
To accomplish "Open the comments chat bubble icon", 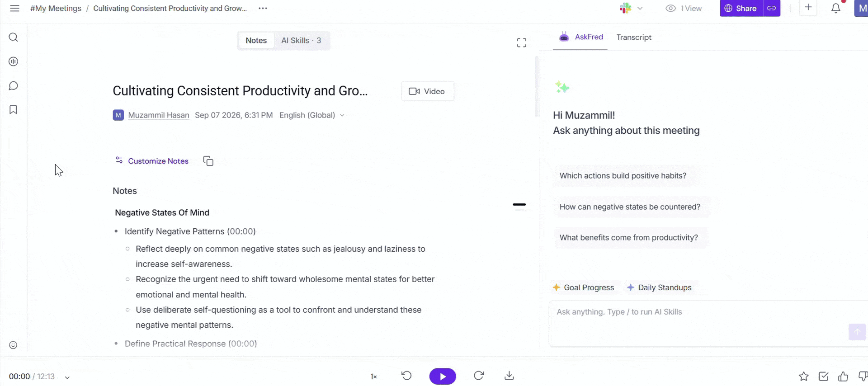I will click(14, 85).
